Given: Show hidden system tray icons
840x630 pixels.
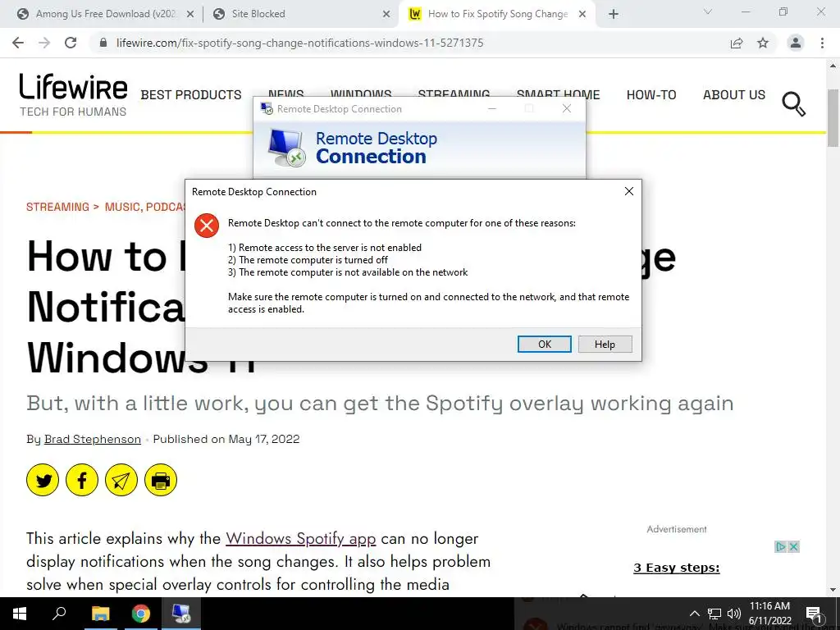Looking at the screenshot, I should [694, 614].
